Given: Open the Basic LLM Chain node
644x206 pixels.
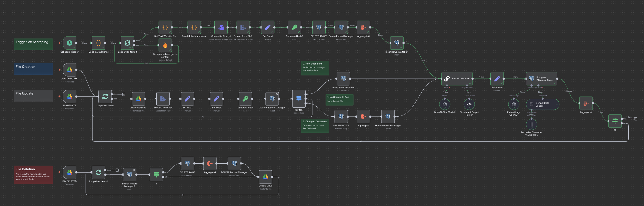Looking at the screenshot, I should [457, 79].
